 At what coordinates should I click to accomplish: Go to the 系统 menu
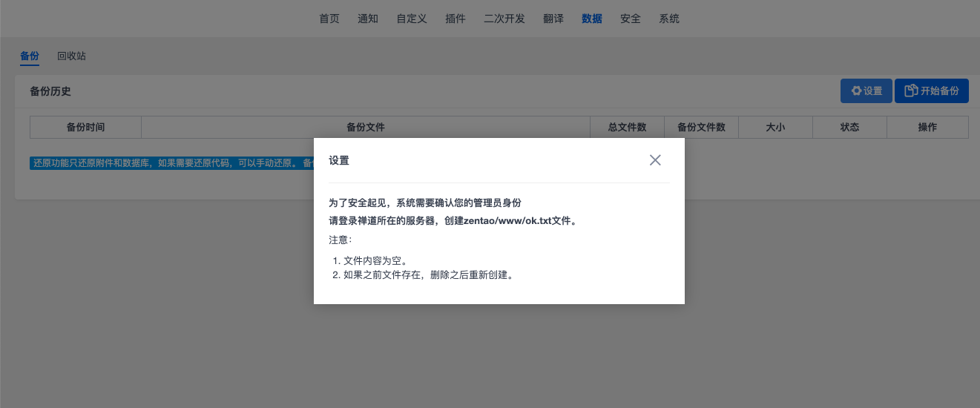click(x=669, y=19)
